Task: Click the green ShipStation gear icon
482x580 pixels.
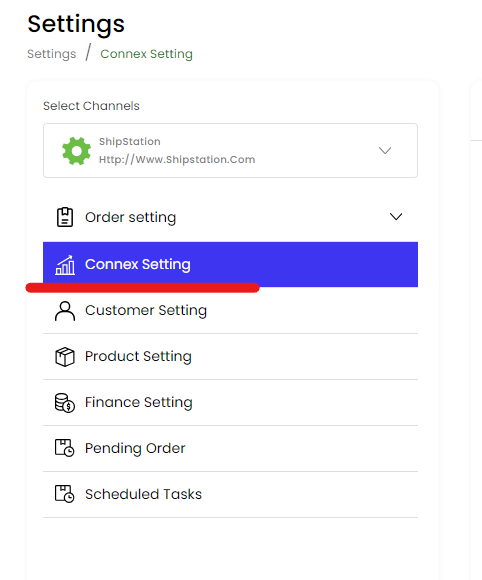Action: tap(76, 151)
